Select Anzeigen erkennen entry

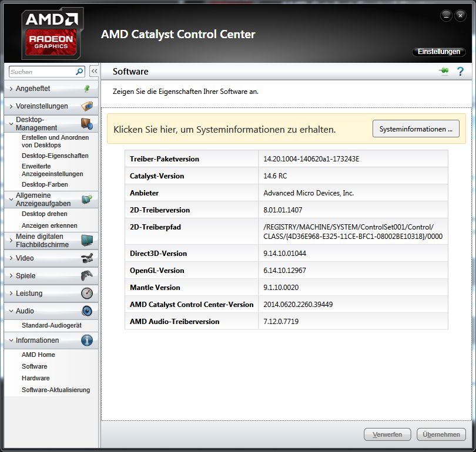click(49, 225)
